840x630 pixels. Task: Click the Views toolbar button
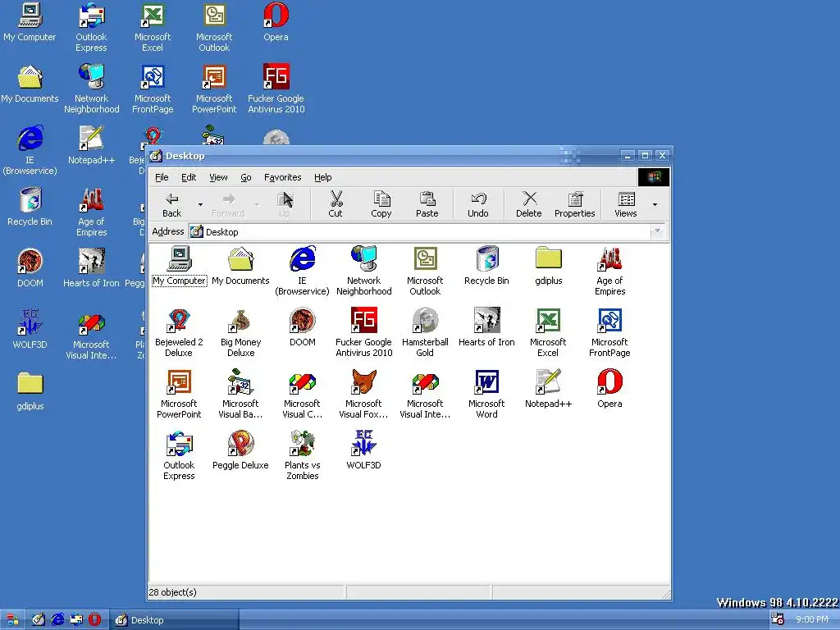(x=626, y=204)
